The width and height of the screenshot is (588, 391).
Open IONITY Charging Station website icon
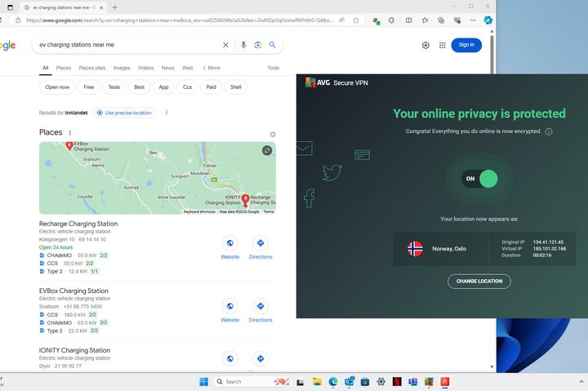pos(229,359)
